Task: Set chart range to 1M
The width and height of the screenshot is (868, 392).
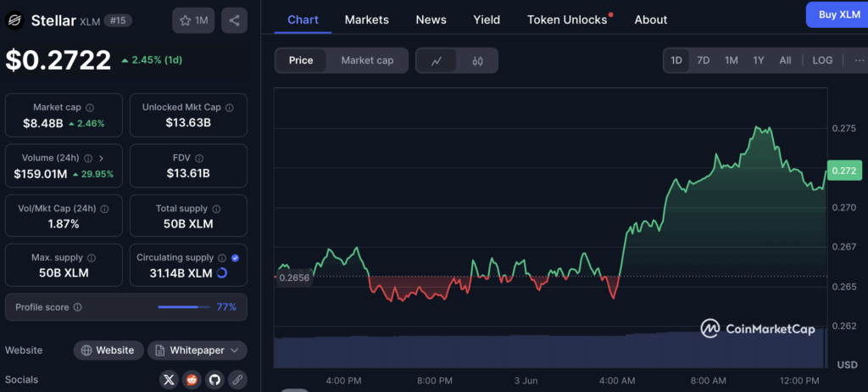Action: 732,60
